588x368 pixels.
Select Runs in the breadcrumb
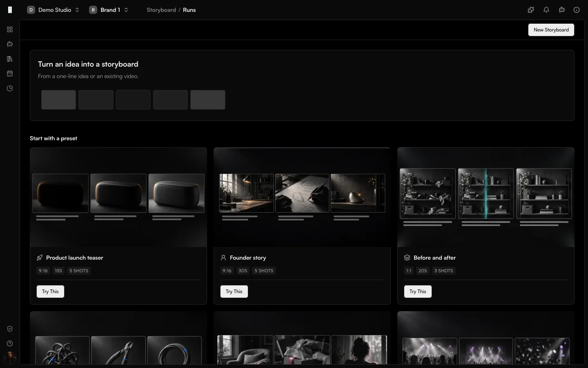(x=189, y=10)
